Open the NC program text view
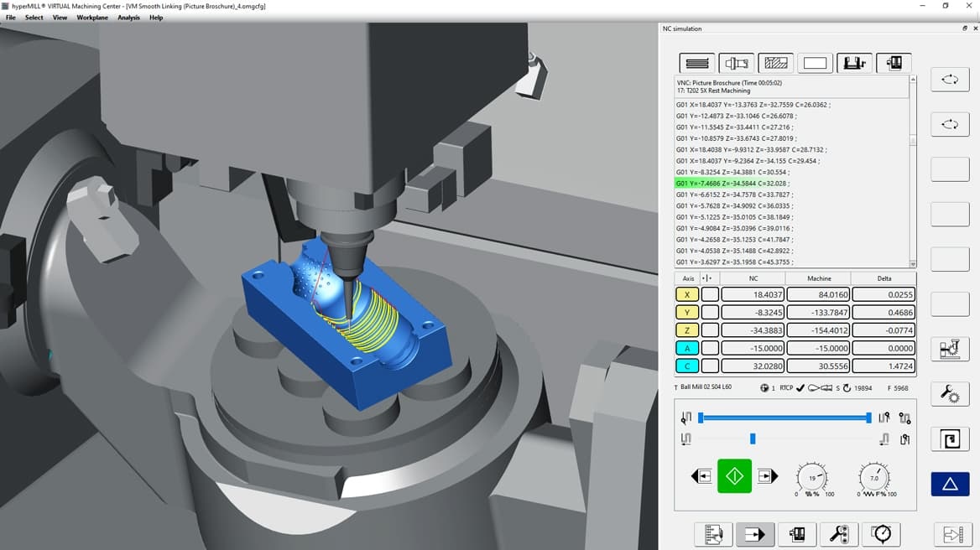This screenshot has height=550, width=980. (x=696, y=63)
